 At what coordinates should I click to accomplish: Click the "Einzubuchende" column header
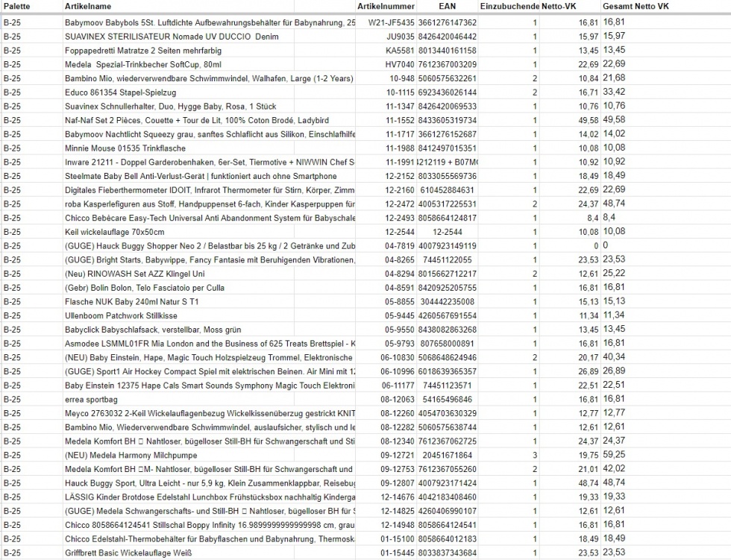pyautogui.click(x=509, y=7)
